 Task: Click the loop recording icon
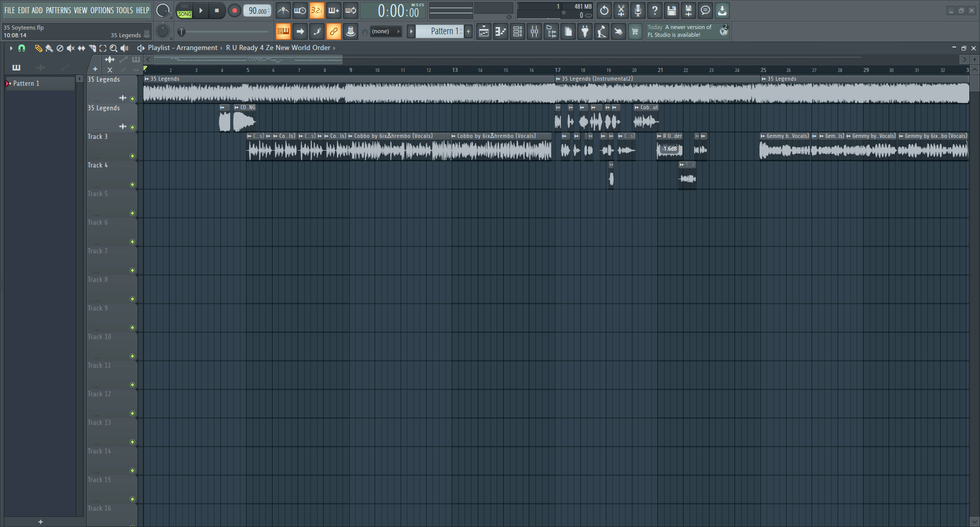point(351,10)
